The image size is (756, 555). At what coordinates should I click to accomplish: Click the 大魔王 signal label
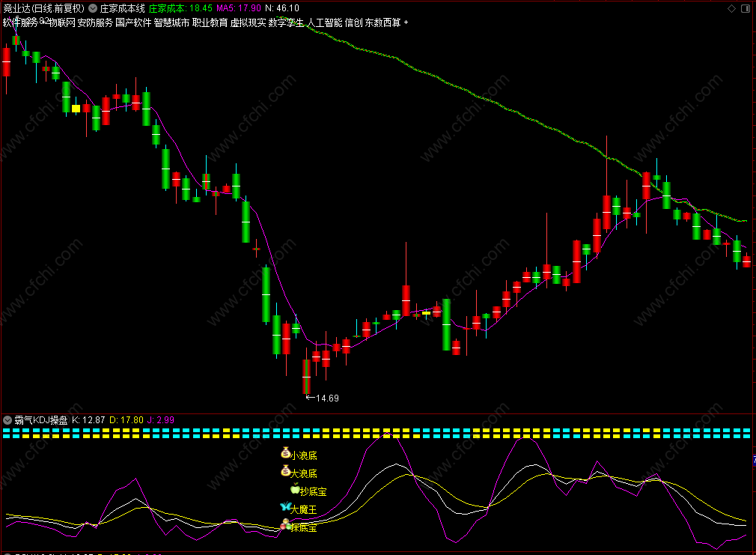[x=304, y=509]
